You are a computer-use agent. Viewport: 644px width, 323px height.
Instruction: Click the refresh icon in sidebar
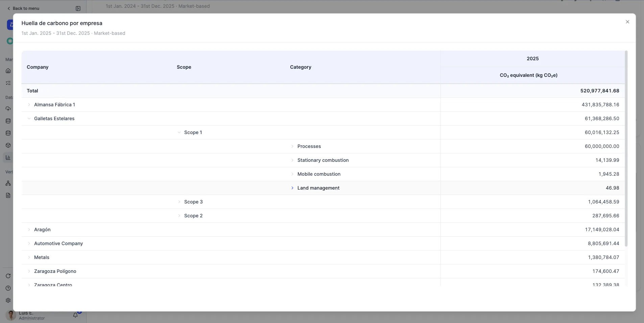8,276
